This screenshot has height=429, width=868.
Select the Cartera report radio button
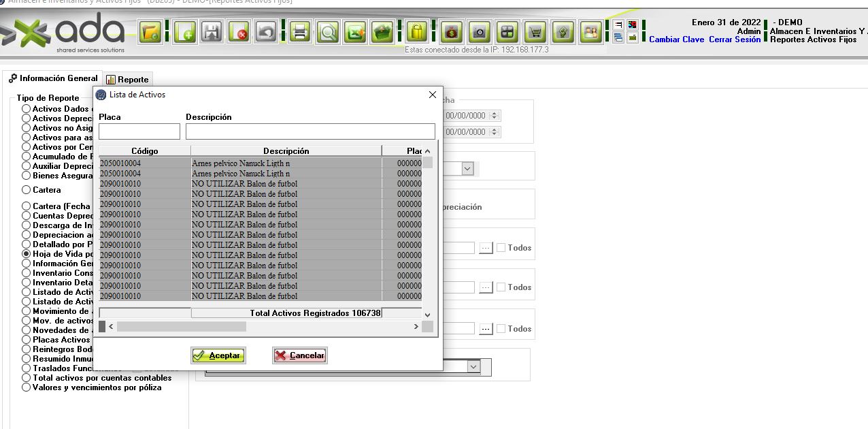point(27,190)
